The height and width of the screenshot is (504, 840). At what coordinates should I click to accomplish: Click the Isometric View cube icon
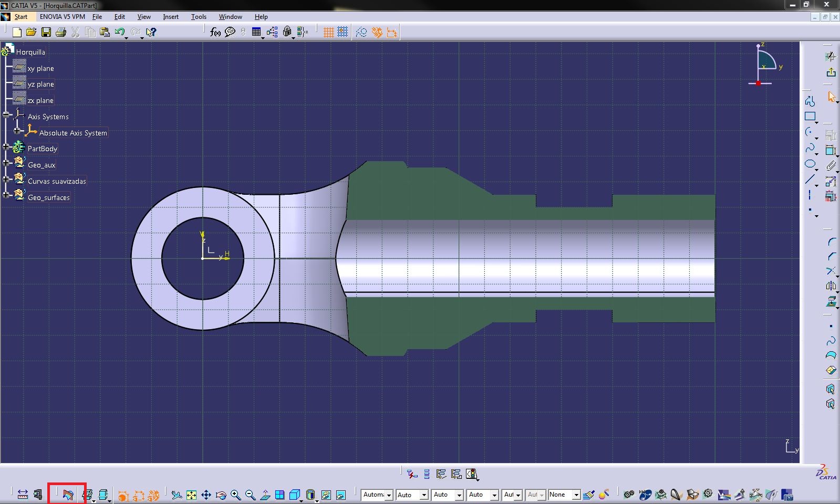click(295, 495)
